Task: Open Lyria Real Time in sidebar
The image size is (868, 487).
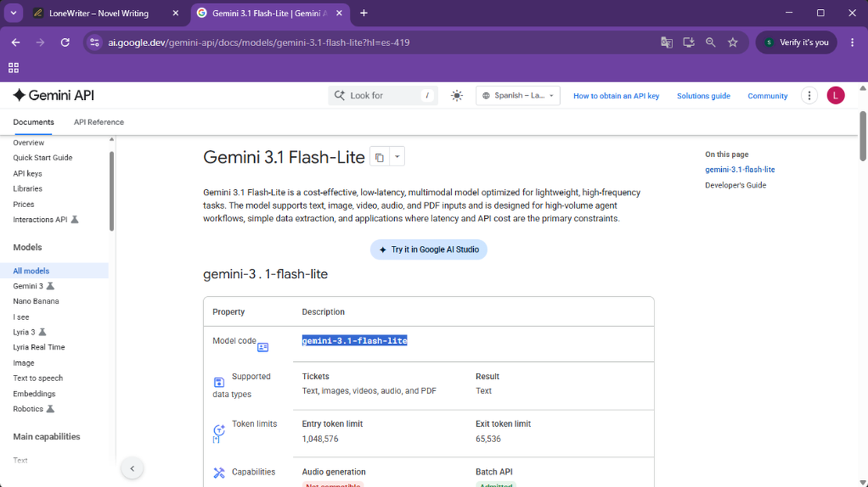Action: 39,347
